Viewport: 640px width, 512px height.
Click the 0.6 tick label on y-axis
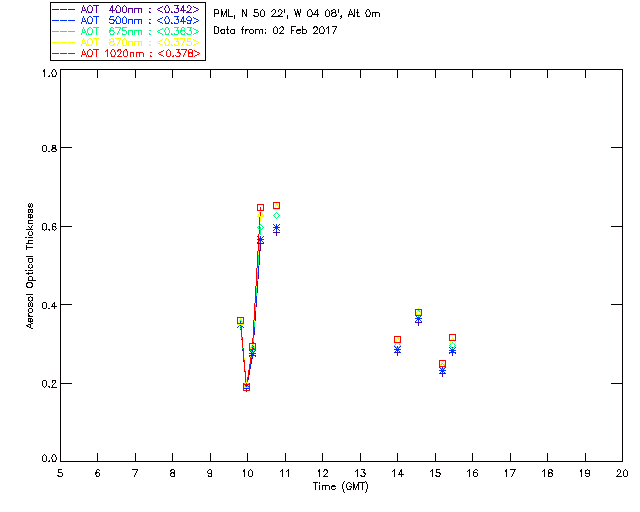(49, 227)
